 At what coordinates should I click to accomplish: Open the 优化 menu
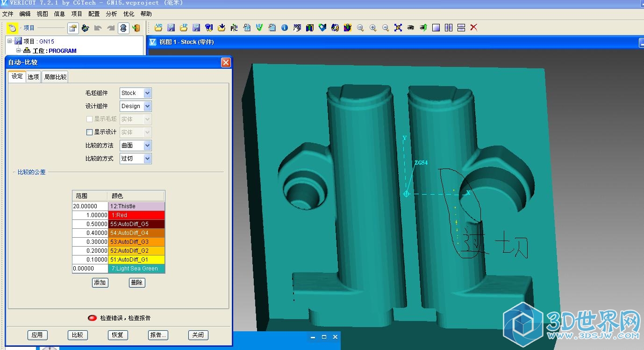tap(129, 14)
